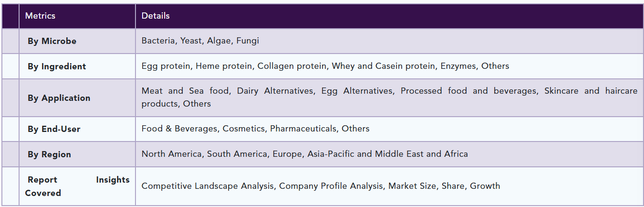The height and width of the screenshot is (207, 644).
Task: Click the By Ingredient row label
Action: coord(57,66)
